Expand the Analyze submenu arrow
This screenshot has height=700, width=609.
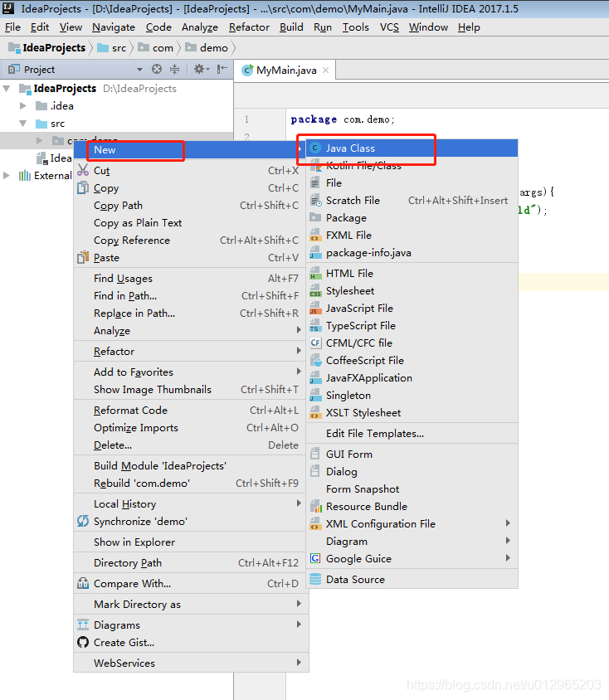[299, 330]
